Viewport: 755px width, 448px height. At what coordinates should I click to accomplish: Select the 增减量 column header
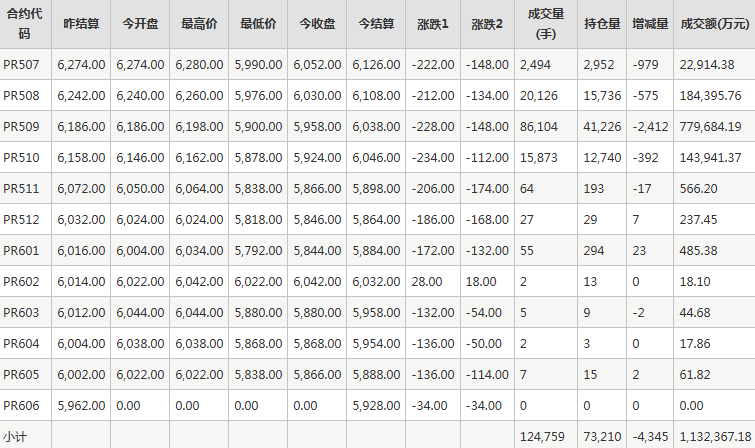pyautogui.click(x=650, y=24)
